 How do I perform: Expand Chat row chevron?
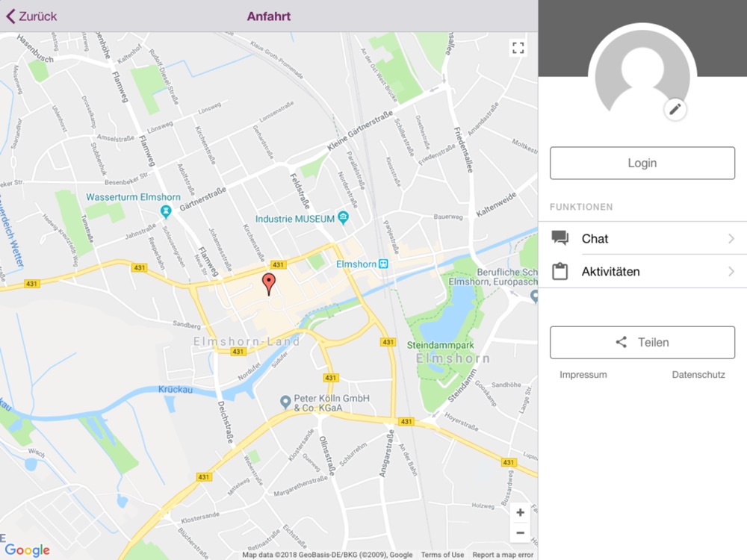pyautogui.click(x=731, y=238)
